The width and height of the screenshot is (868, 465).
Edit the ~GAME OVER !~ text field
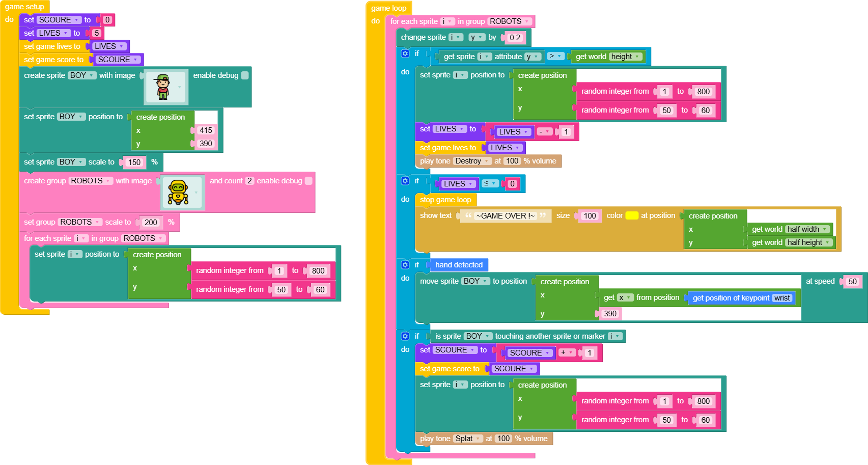(x=505, y=216)
